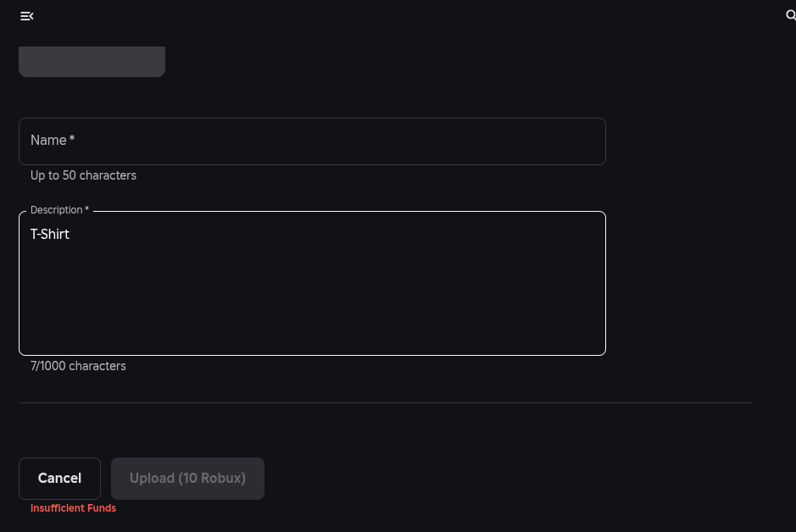
Task: Click the right end of the Name field
Action: [585, 141]
